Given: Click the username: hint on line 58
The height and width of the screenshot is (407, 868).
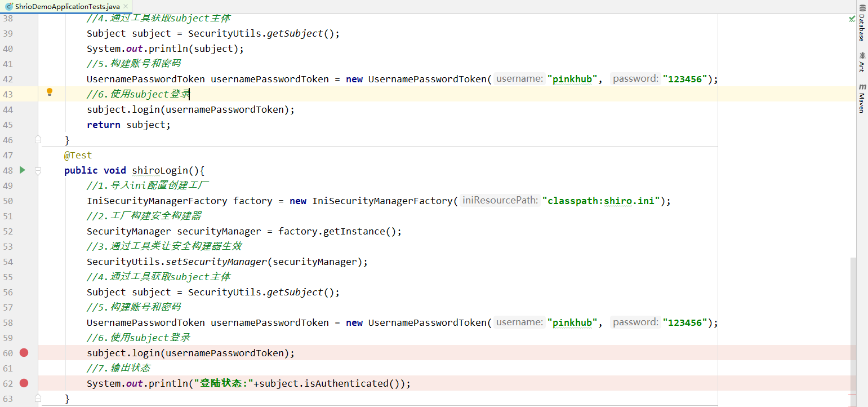Looking at the screenshot, I should point(519,322).
